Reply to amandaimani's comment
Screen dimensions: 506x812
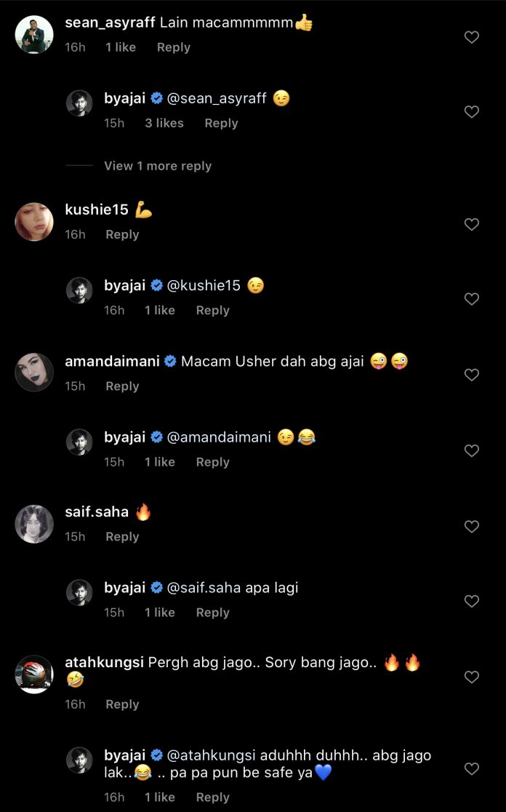tap(122, 386)
